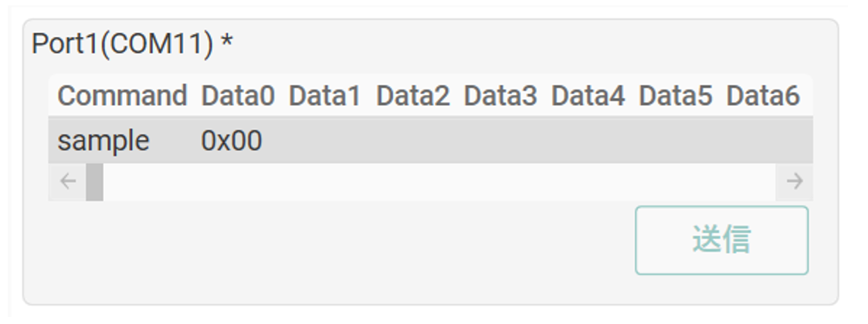868x324 pixels.
Task: Click the Data6 column header
Action: tap(763, 96)
